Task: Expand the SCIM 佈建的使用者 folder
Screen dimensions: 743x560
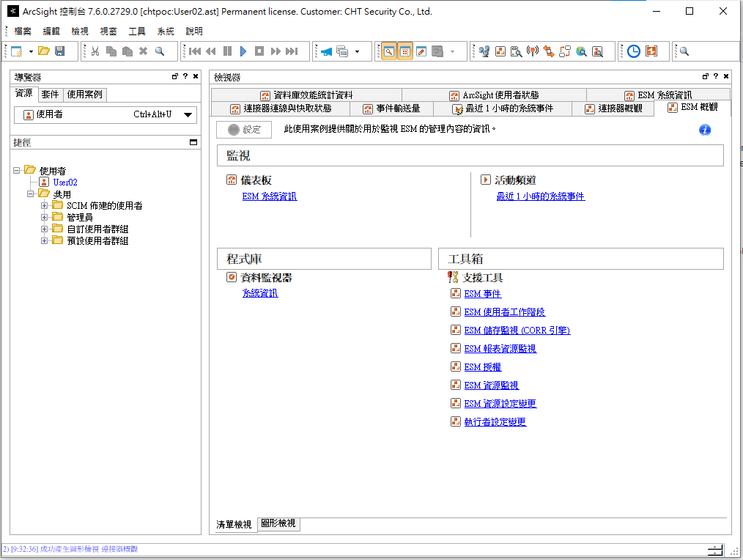Action: coord(44,206)
